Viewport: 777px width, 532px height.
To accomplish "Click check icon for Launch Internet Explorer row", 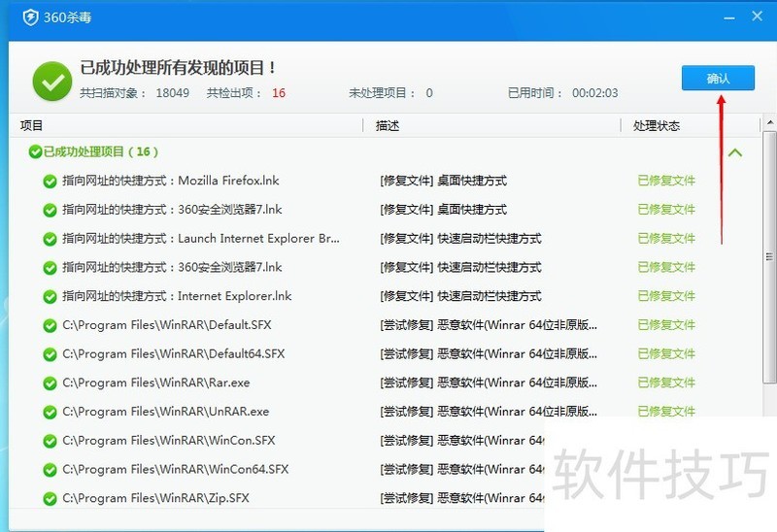I will click(x=50, y=239).
